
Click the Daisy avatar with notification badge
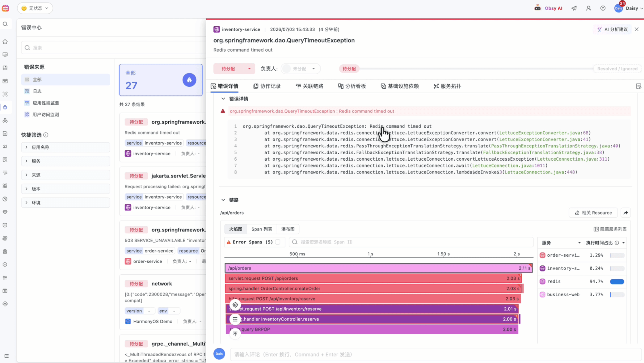tap(618, 8)
